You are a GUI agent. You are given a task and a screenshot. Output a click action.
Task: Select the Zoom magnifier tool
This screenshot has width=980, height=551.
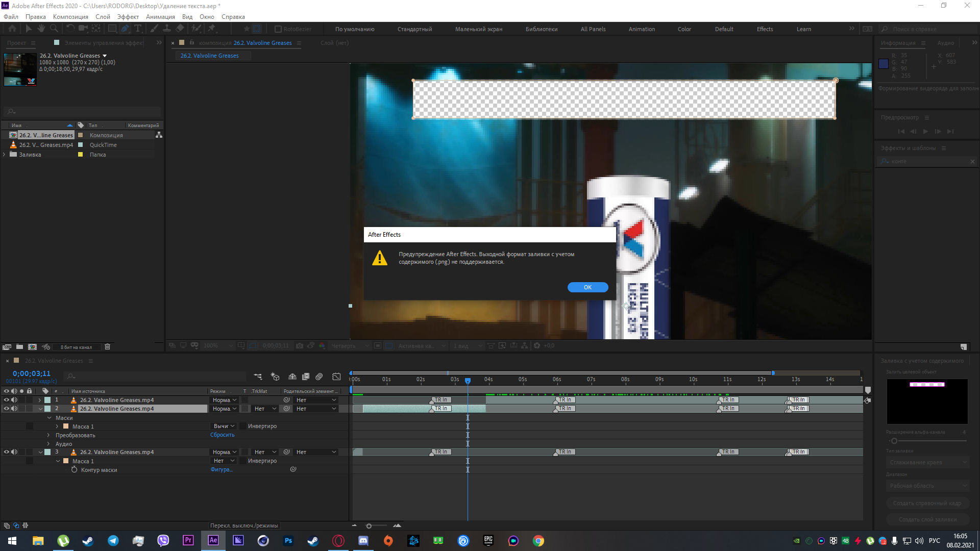[54, 29]
